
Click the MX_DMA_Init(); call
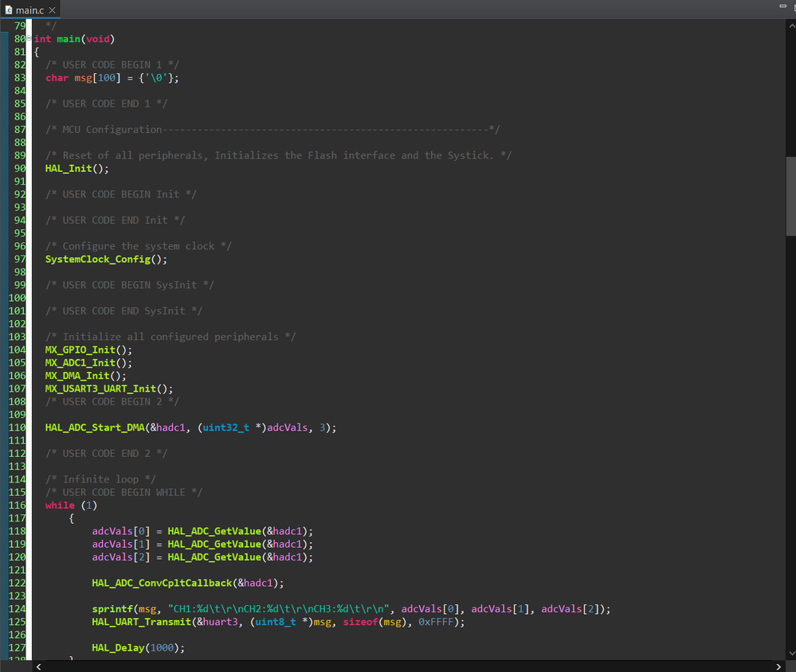pos(85,376)
